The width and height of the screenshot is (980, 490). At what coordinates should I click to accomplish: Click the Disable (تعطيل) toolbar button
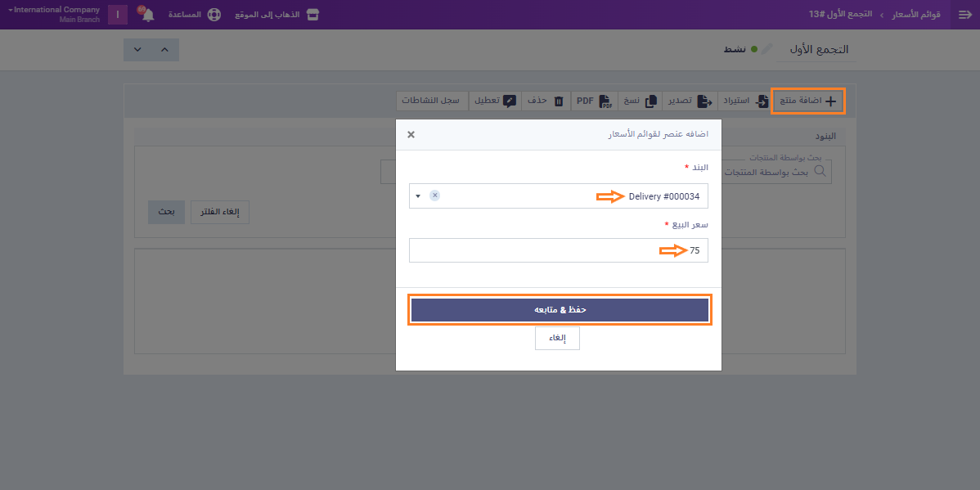pos(496,101)
